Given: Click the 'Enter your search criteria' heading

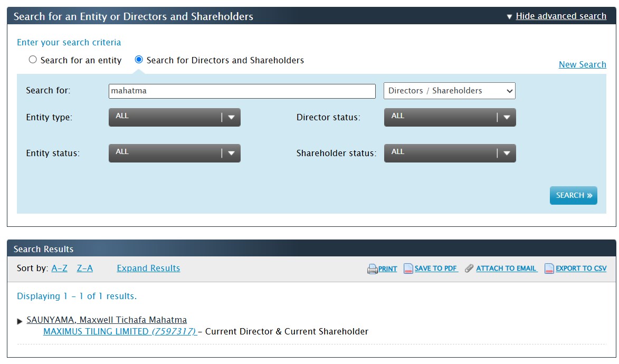Looking at the screenshot, I should 69,42.
